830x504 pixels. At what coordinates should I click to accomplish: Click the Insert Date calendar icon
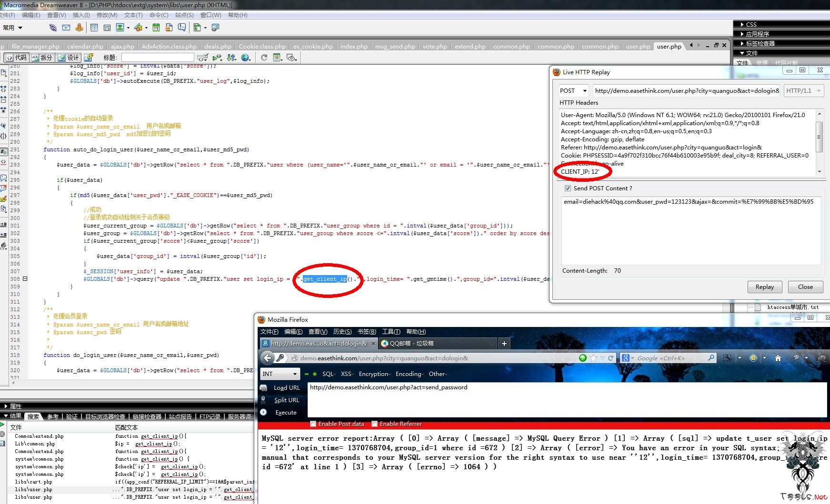click(x=156, y=28)
